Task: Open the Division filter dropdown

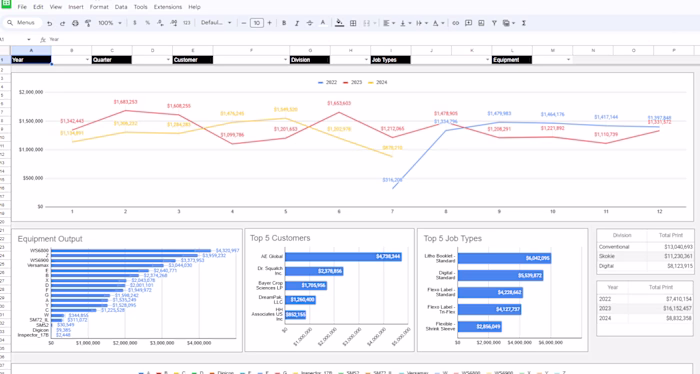Action: click(x=366, y=60)
